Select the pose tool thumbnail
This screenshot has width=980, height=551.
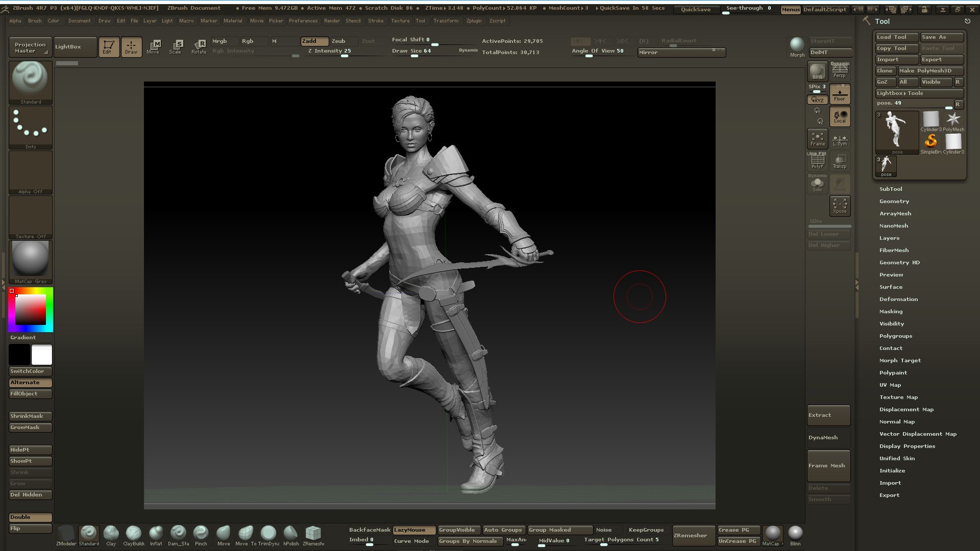coord(897,132)
